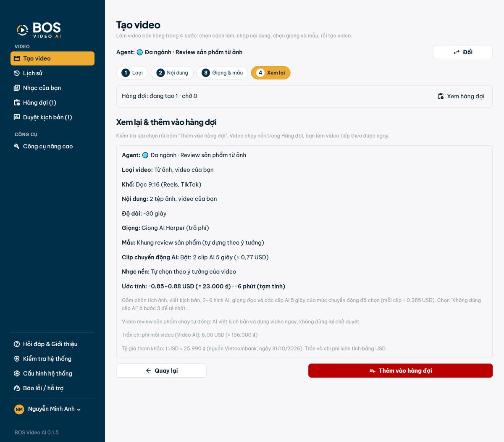504x442 pixels.
Task: Click the add-to-list icon on Thêm vào hàng đợi
Action: 372,371
